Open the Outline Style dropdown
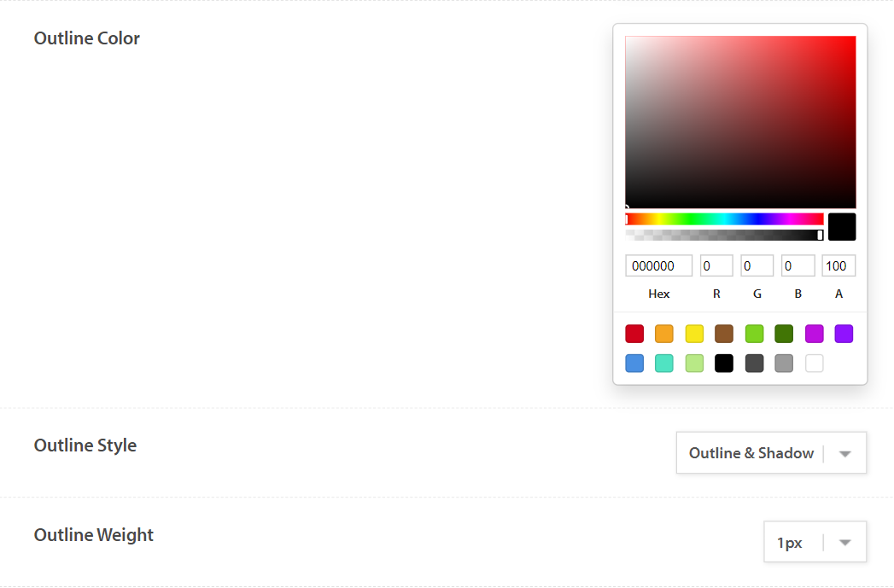This screenshot has width=894, height=588. coord(771,453)
